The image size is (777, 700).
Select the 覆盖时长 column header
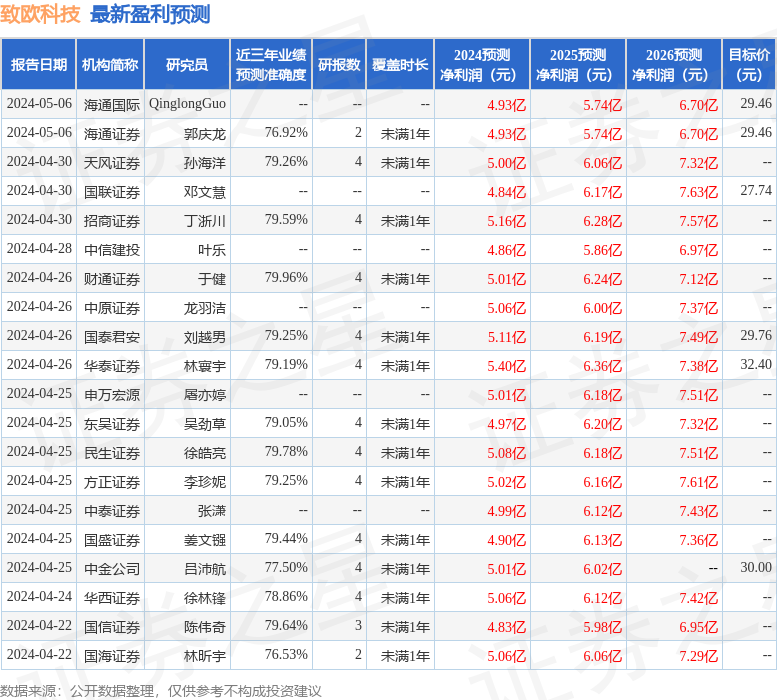(400, 64)
